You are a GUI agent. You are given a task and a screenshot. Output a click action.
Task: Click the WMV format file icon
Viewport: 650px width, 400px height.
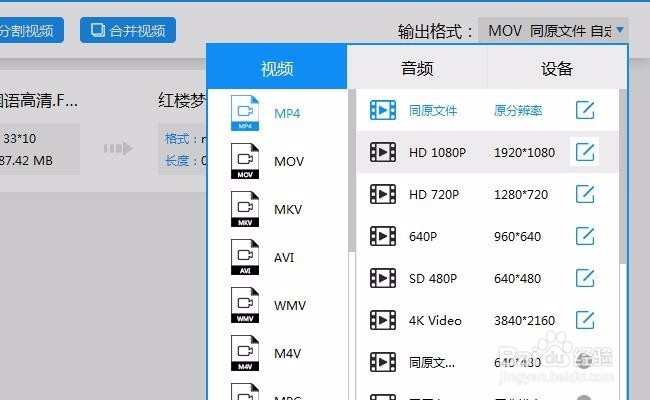pos(245,305)
